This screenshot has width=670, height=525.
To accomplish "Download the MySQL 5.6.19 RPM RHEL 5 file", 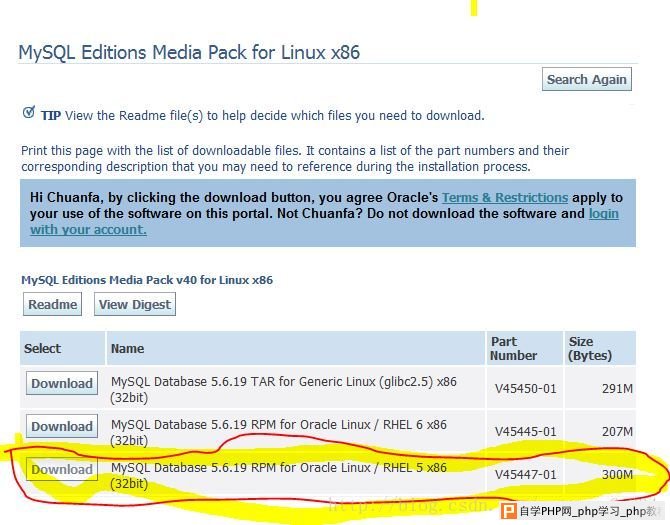I will coord(62,469).
